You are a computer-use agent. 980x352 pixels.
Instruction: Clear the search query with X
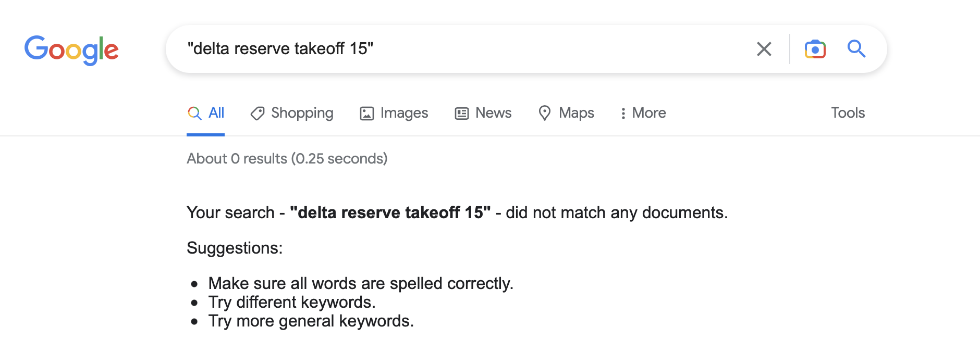(x=764, y=49)
